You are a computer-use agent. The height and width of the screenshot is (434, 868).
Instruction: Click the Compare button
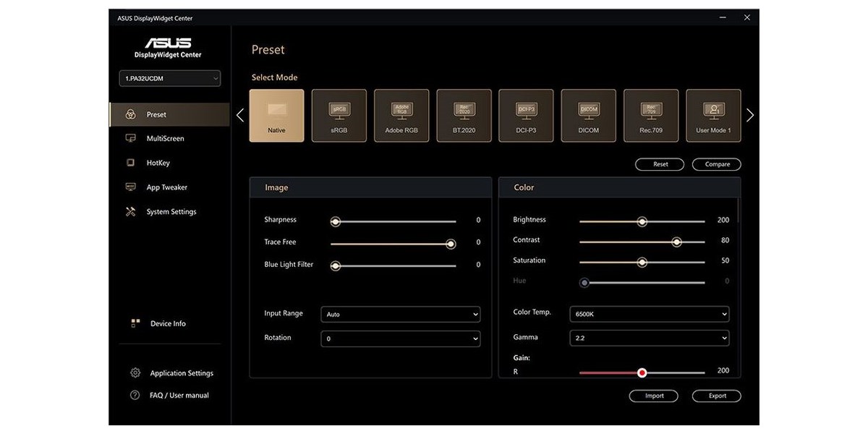point(717,164)
